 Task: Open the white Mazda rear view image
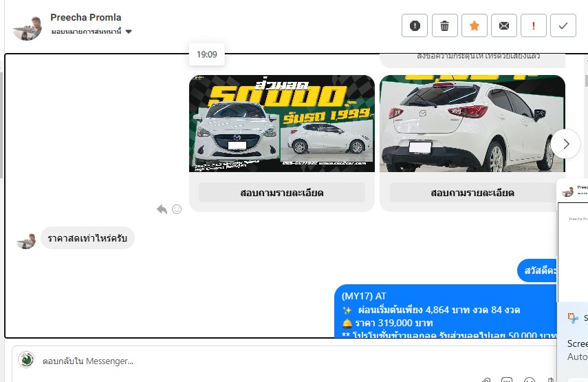coord(472,123)
